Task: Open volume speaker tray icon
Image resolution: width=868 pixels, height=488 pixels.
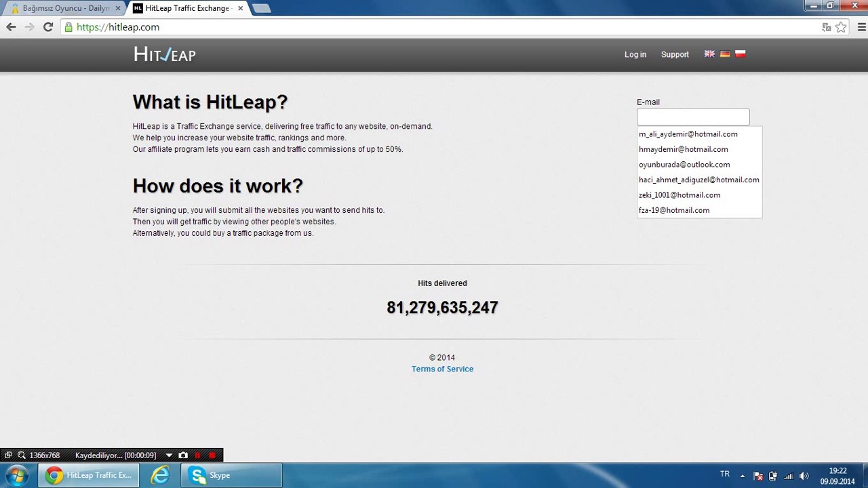Action: [804, 476]
